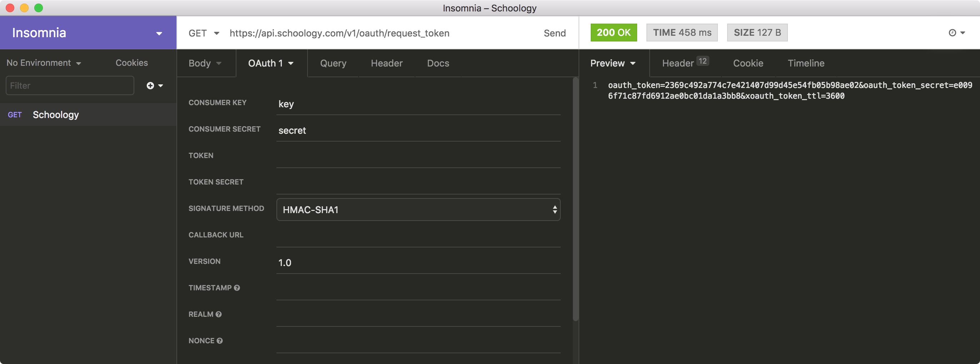980x364 pixels.
Task: Click the Send button
Action: (555, 33)
